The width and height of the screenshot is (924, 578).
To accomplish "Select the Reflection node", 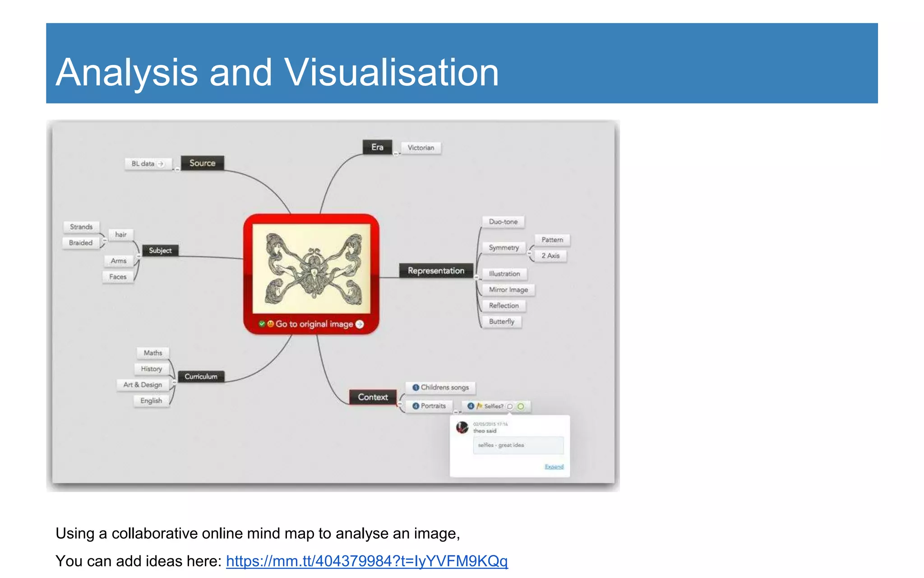I will tap(504, 306).
